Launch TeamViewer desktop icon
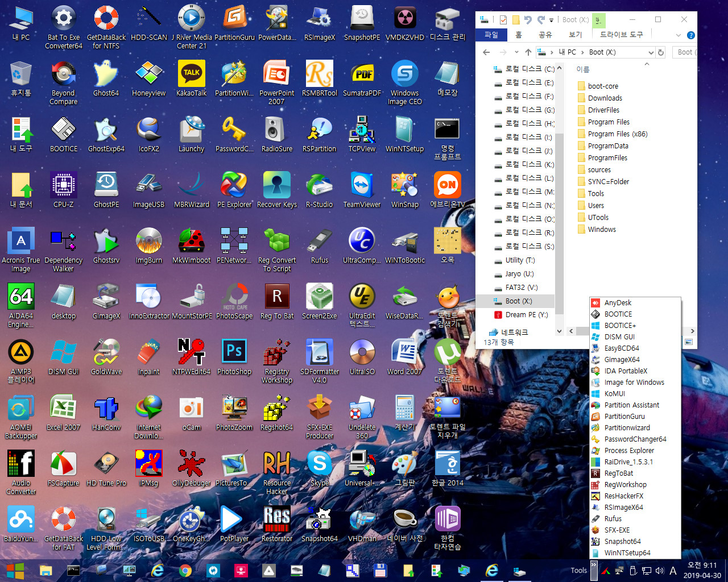728x582 pixels. click(362, 190)
